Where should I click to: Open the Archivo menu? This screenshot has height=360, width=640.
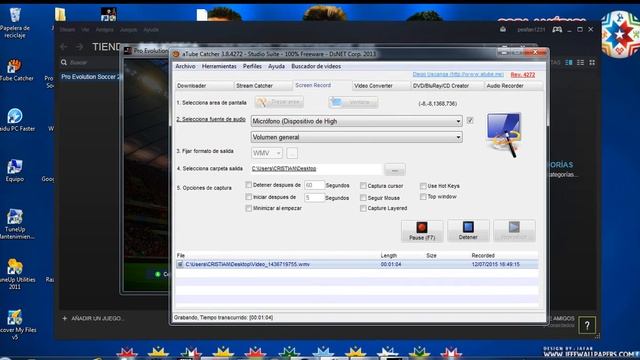(x=185, y=66)
